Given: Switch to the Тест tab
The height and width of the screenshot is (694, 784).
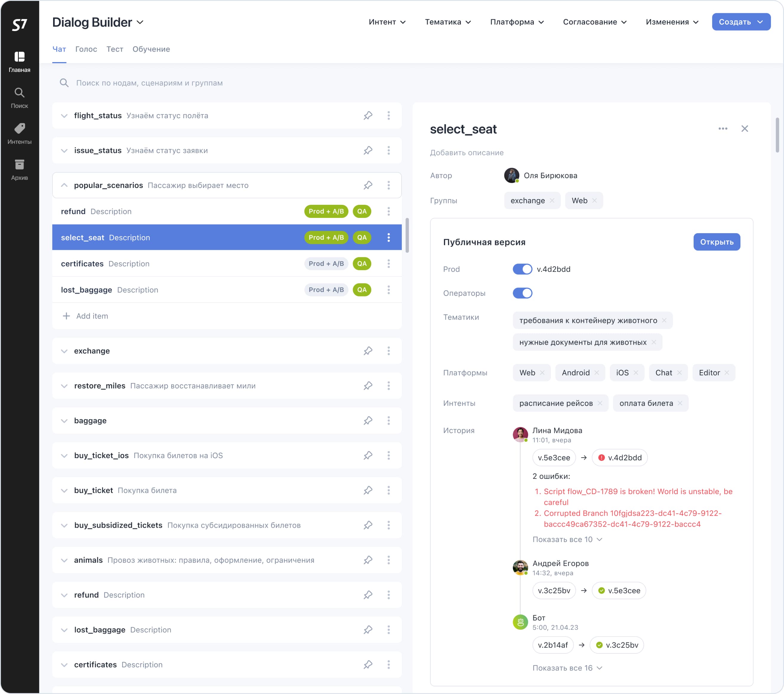Looking at the screenshot, I should 115,49.
